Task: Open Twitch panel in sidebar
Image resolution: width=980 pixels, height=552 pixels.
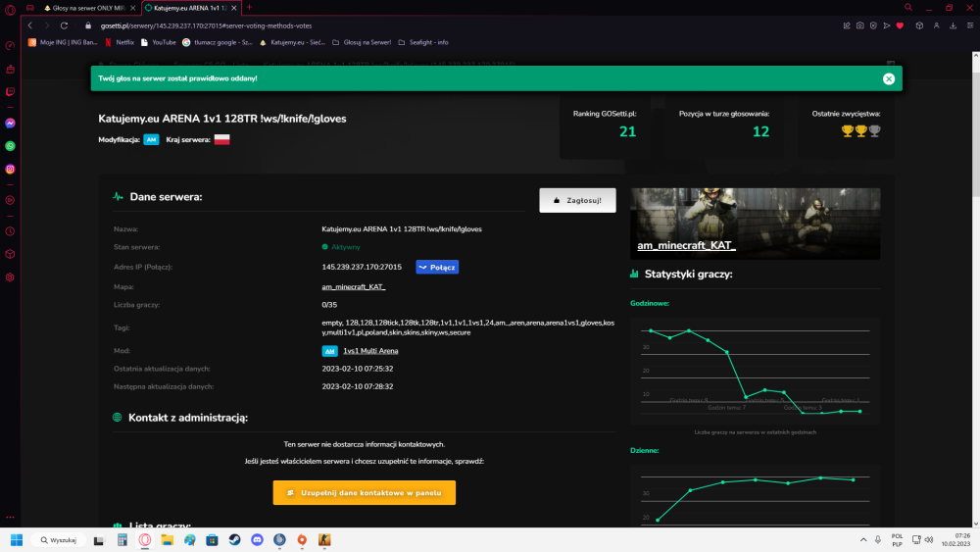Action: click(10, 92)
